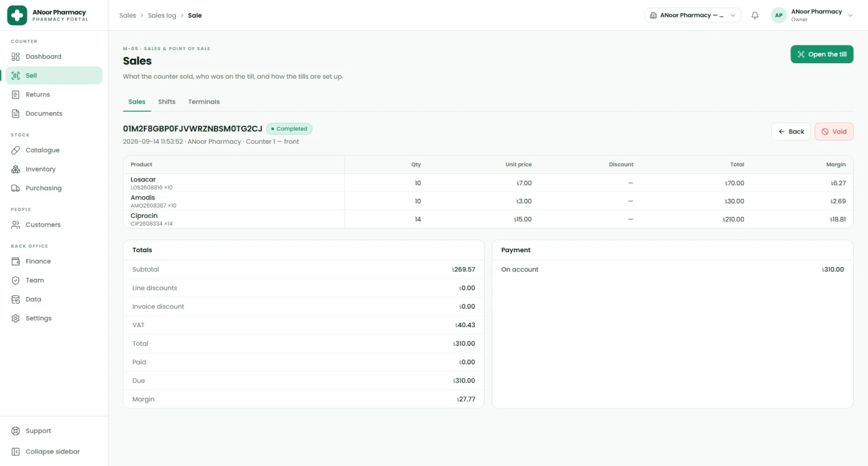
Task: Click the Subtotal value 269.57
Action: (x=464, y=270)
